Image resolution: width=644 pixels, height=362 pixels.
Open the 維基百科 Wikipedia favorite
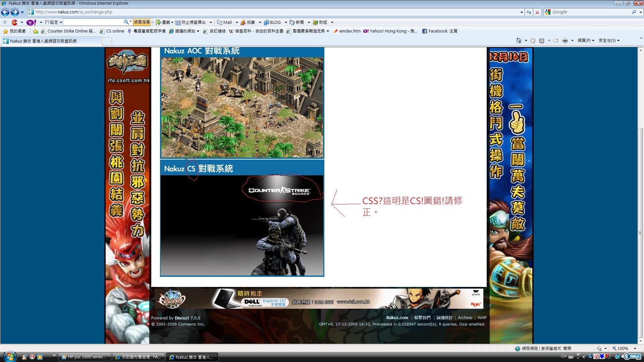click(256, 31)
